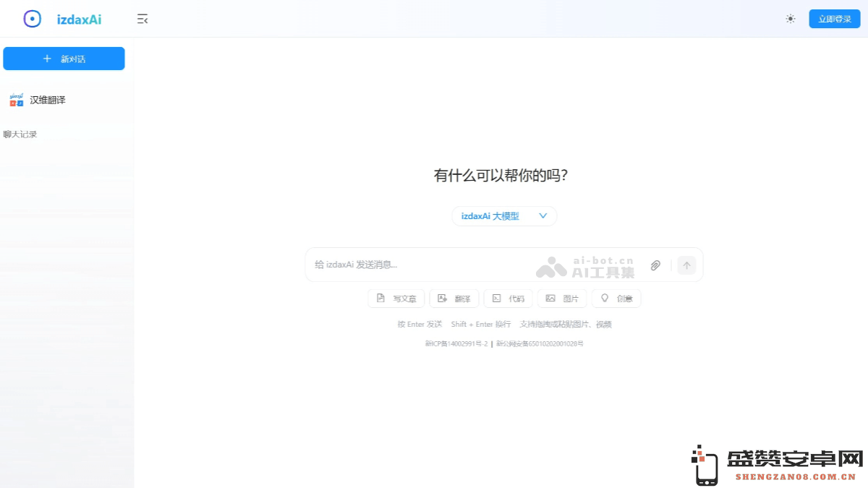Click the send arrow button
The height and width of the screenshot is (488, 868).
click(686, 265)
